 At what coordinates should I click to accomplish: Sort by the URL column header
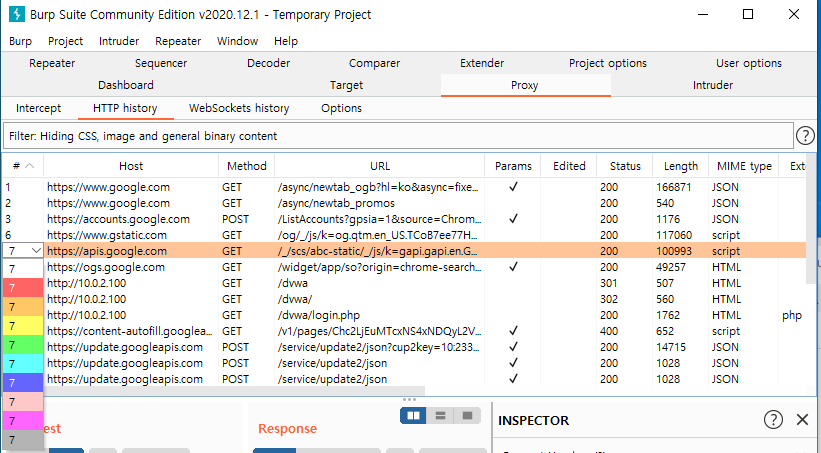coord(380,166)
